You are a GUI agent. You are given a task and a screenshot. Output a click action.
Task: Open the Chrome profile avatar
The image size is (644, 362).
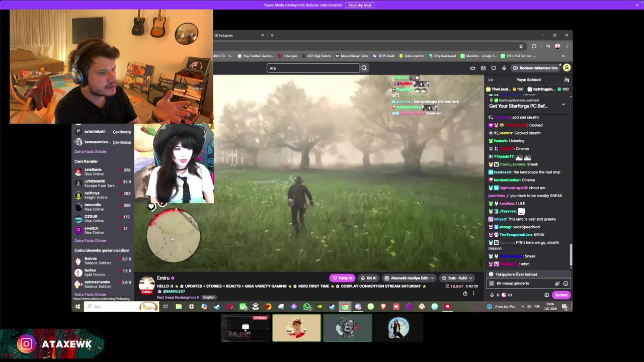(557, 46)
